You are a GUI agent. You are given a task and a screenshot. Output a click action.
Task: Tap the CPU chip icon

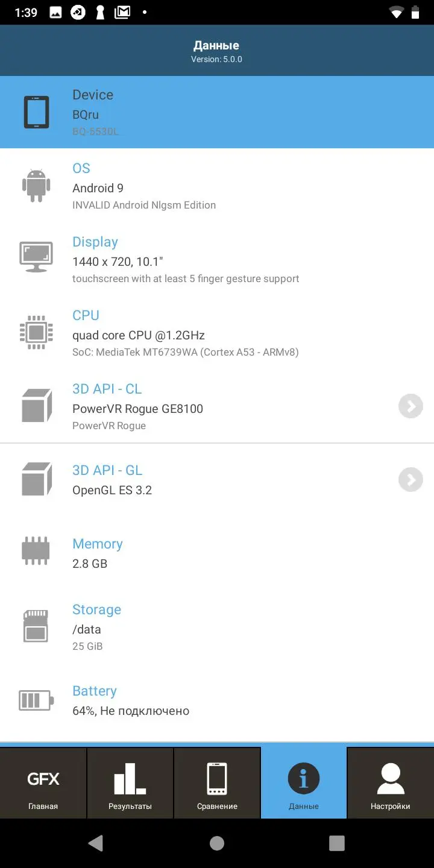pos(36,332)
